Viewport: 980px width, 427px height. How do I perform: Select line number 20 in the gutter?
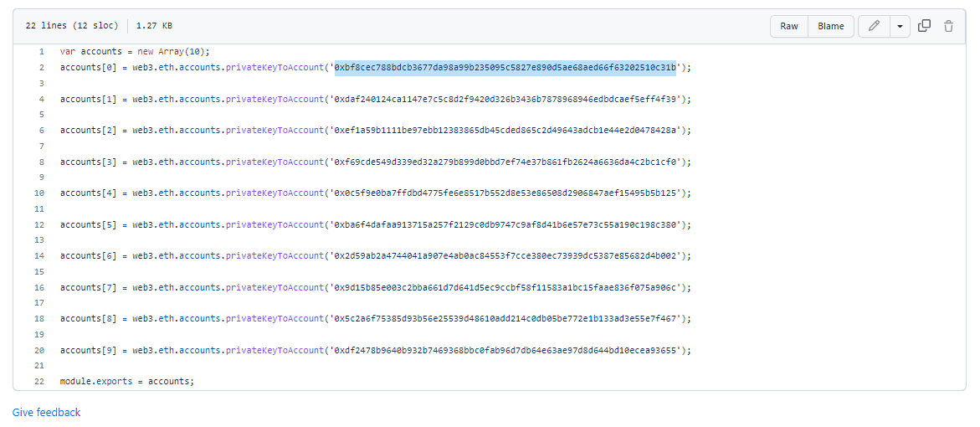tap(39, 350)
